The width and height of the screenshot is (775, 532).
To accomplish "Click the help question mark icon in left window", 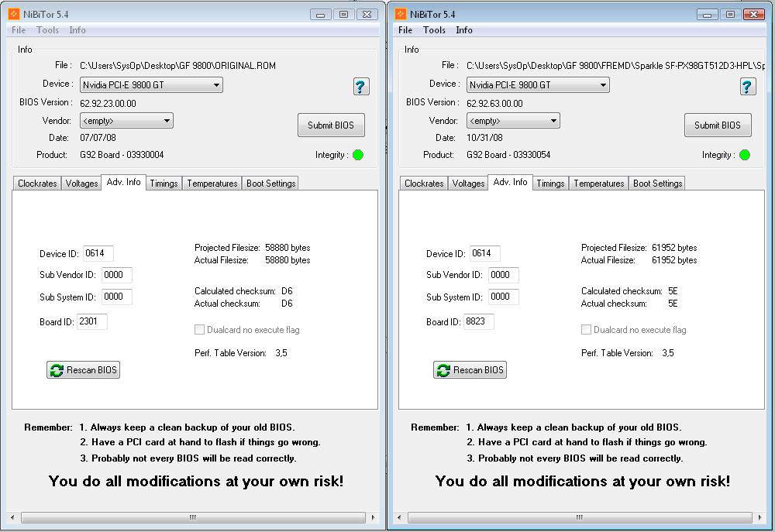I will (x=361, y=87).
